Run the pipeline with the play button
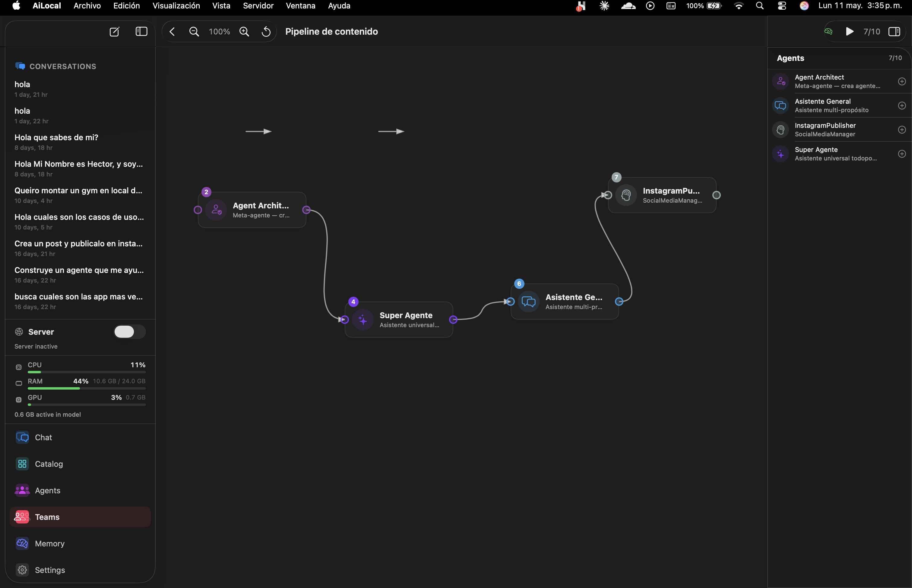This screenshot has width=912, height=588. click(x=849, y=32)
